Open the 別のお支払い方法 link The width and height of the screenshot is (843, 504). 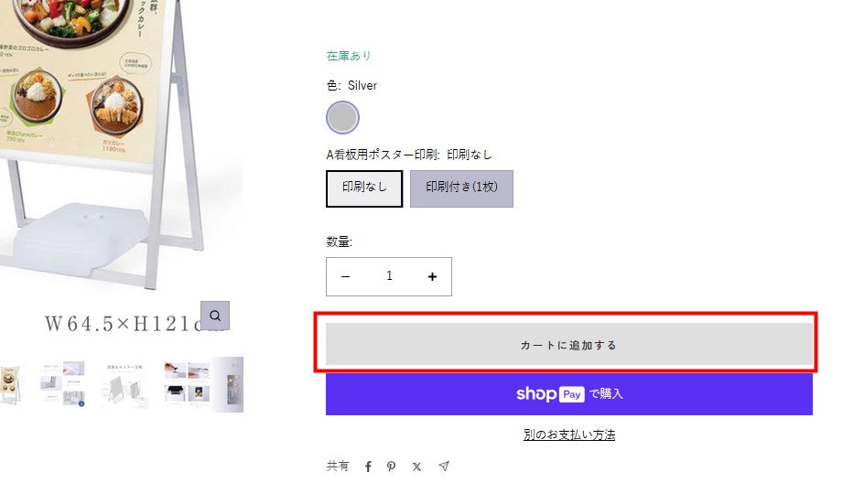pyautogui.click(x=568, y=434)
